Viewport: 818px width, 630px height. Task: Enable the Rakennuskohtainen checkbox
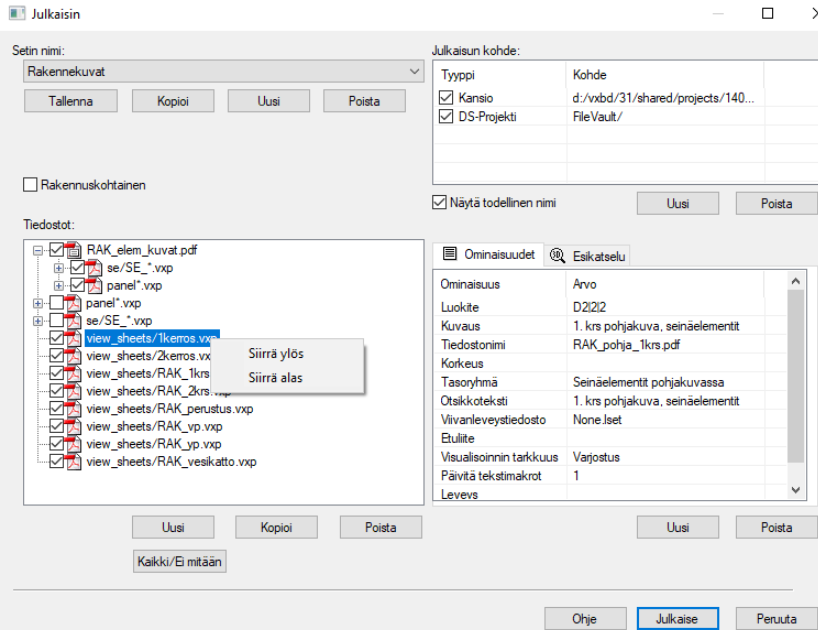[31, 184]
